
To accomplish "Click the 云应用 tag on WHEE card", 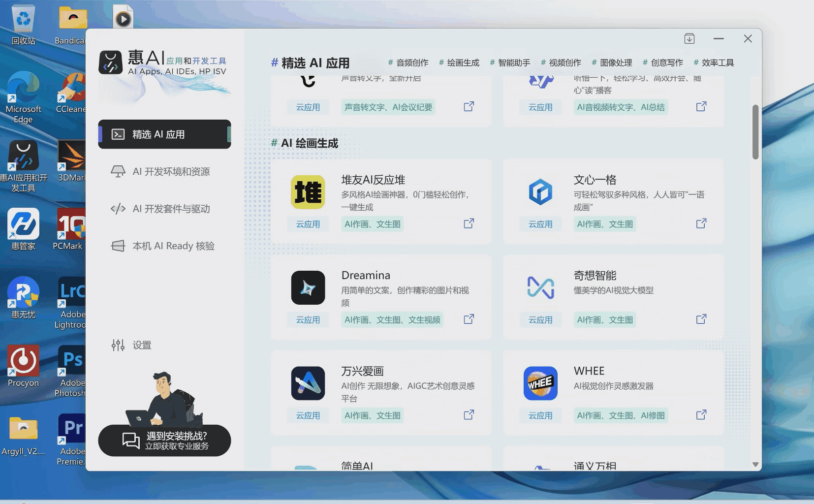I will click(x=540, y=415).
